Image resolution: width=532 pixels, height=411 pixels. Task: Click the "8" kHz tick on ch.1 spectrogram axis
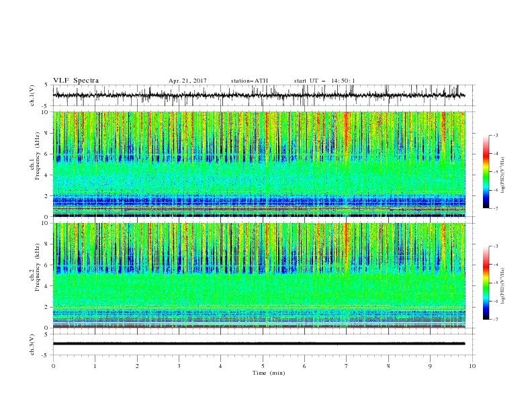point(48,133)
